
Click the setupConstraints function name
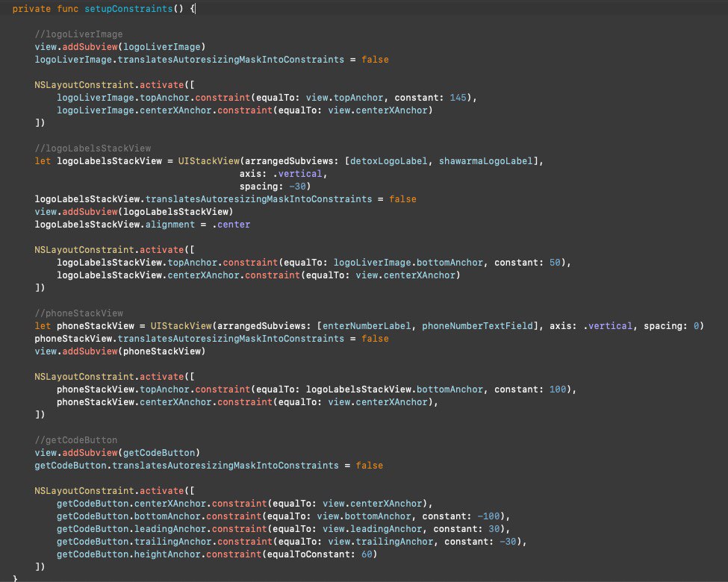[x=128, y=8]
